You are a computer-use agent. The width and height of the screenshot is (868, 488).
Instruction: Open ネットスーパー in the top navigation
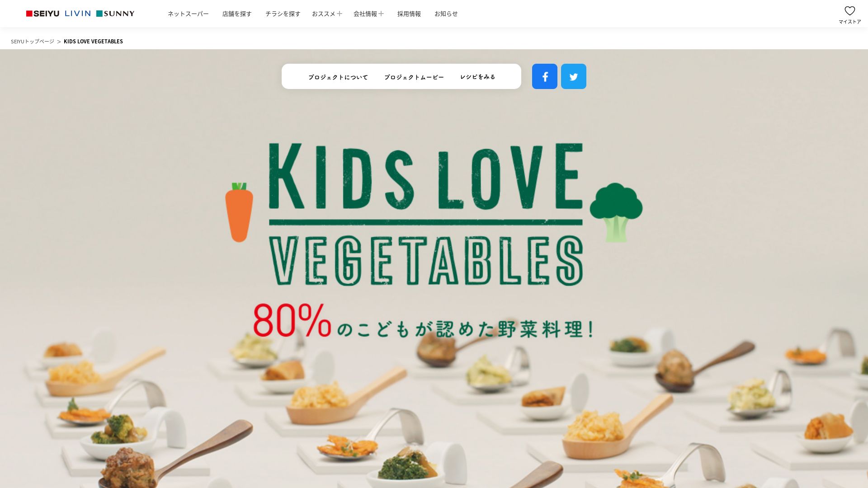[188, 14]
